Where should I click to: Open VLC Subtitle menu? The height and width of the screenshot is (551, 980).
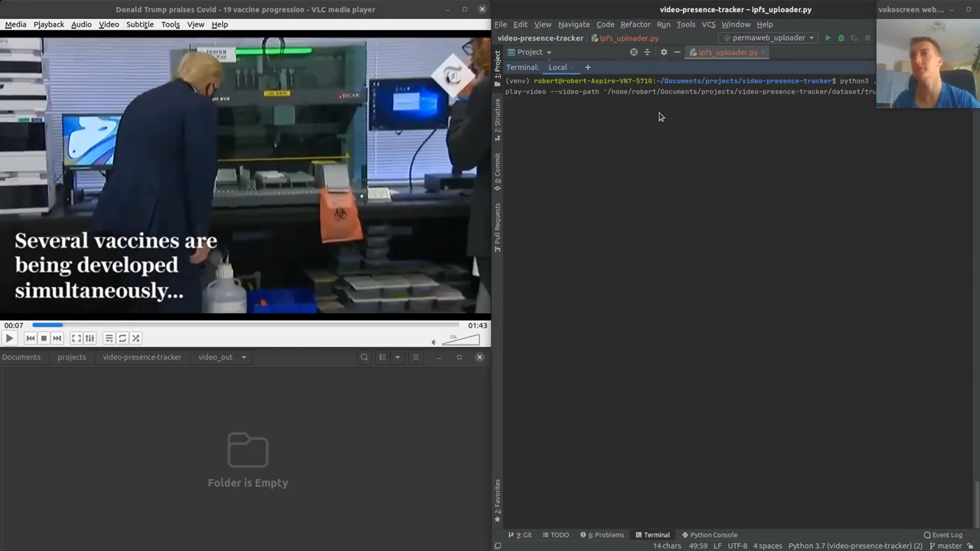pos(140,24)
